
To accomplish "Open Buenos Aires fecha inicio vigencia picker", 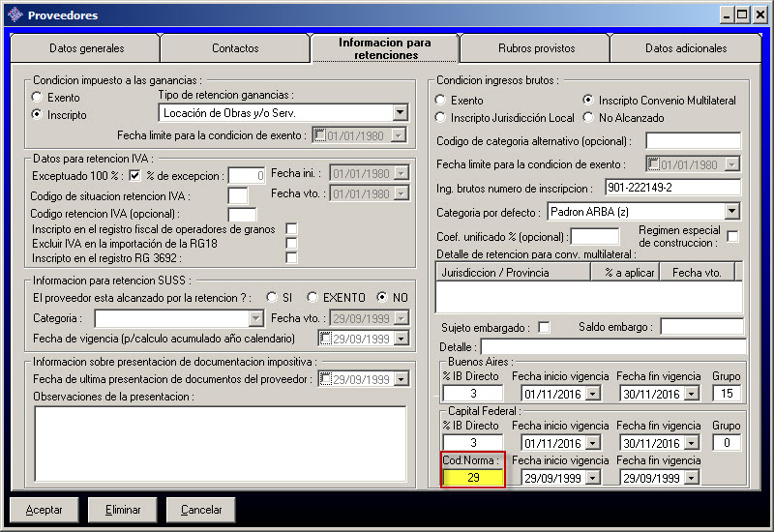I will click(592, 394).
